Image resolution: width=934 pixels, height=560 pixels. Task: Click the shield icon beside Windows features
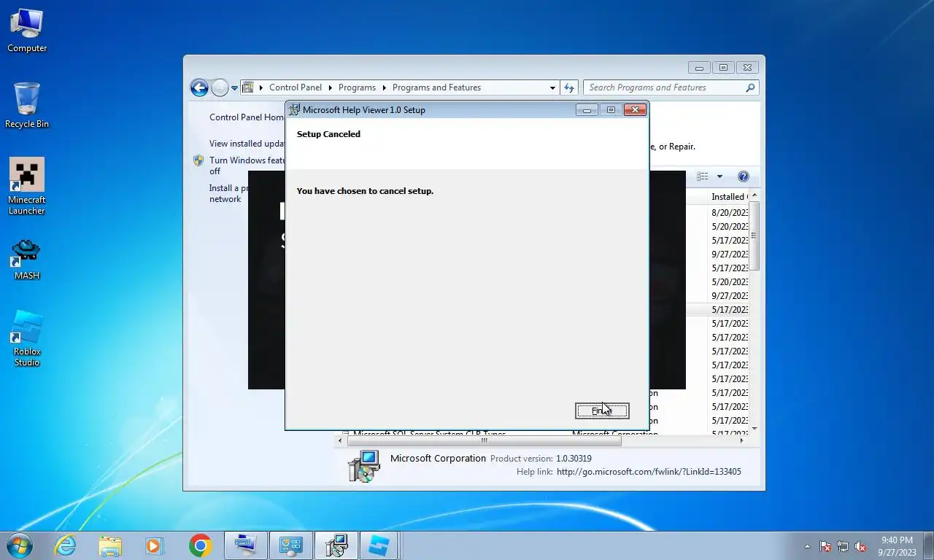coord(198,160)
